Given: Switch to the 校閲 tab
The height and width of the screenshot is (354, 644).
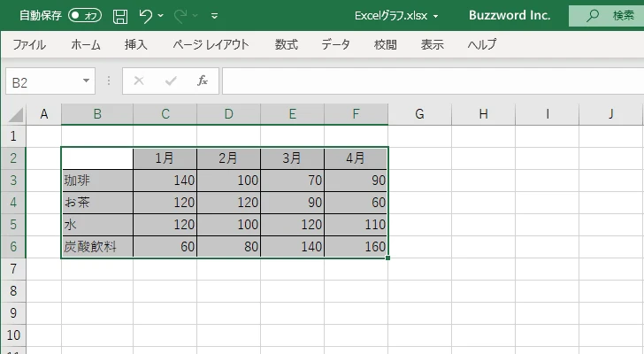Looking at the screenshot, I should click(386, 44).
